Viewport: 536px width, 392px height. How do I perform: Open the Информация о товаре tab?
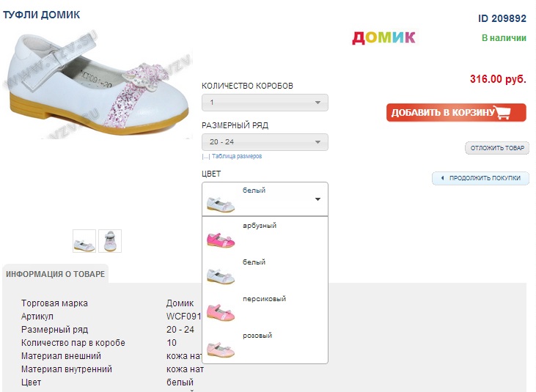(x=56, y=274)
